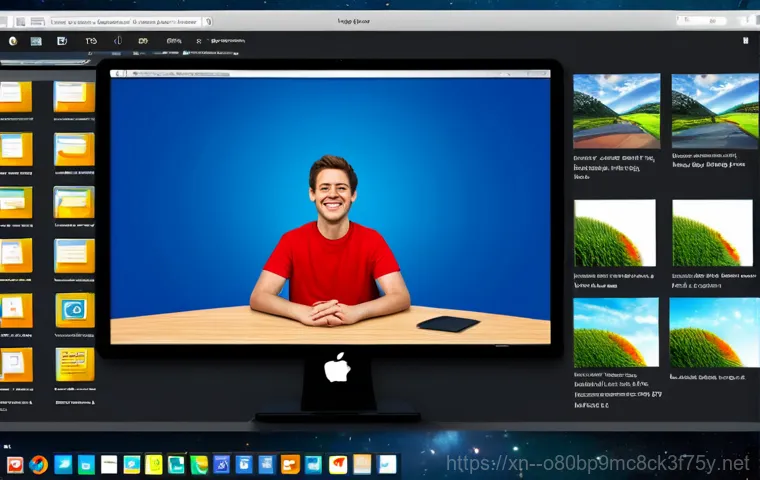Click the small person icon in the dark toolbar

click(199, 42)
